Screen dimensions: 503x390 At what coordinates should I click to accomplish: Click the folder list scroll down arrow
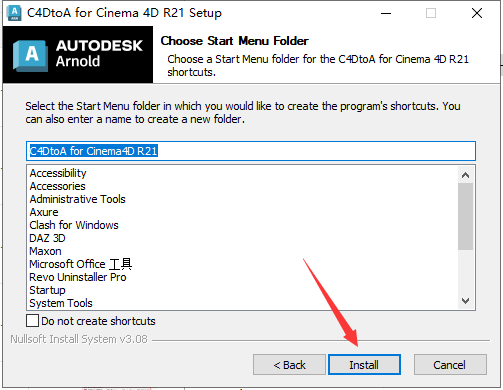click(466, 301)
